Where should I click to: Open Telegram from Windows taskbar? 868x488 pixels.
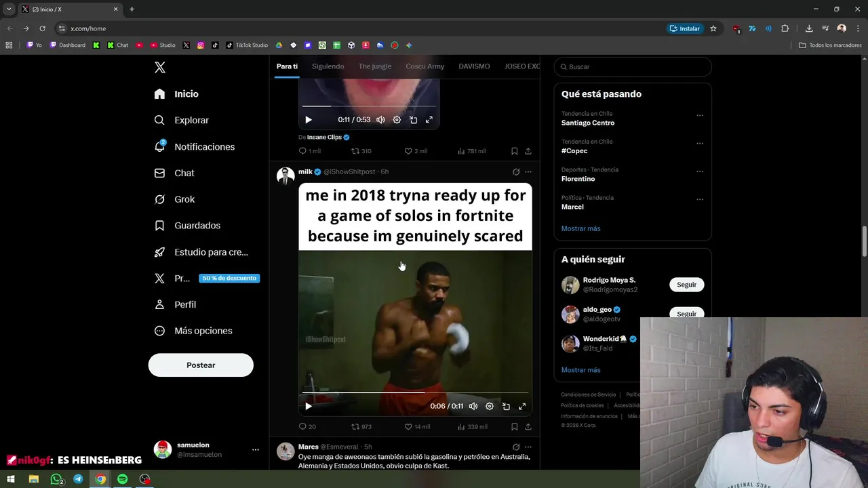pyautogui.click(x=78, y=479)
